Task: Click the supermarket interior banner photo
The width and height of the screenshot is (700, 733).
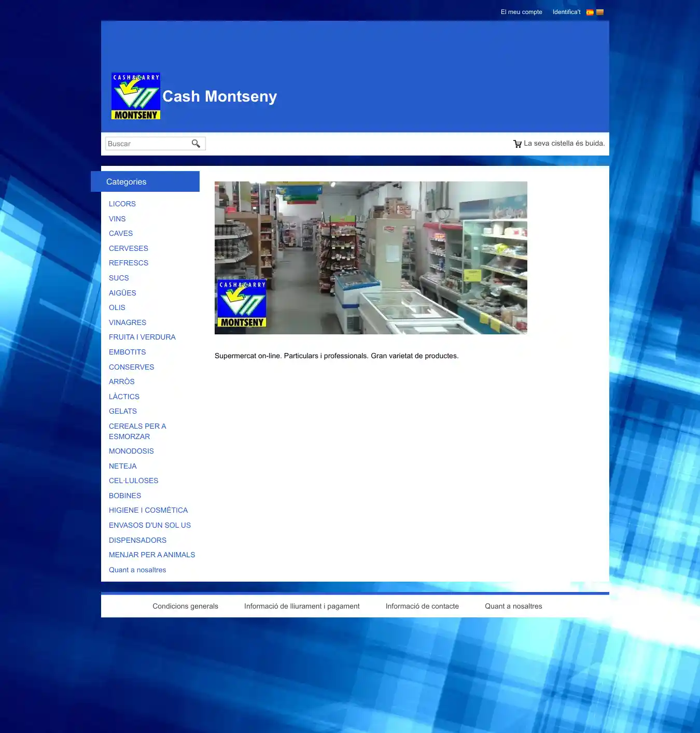Action: (371, 258)
